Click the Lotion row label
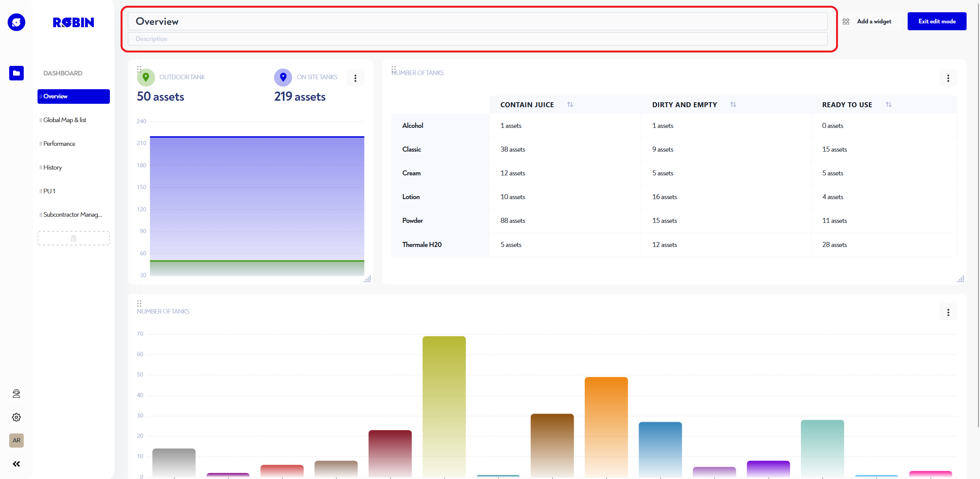 pyautogui.click(x=411, y=197)
